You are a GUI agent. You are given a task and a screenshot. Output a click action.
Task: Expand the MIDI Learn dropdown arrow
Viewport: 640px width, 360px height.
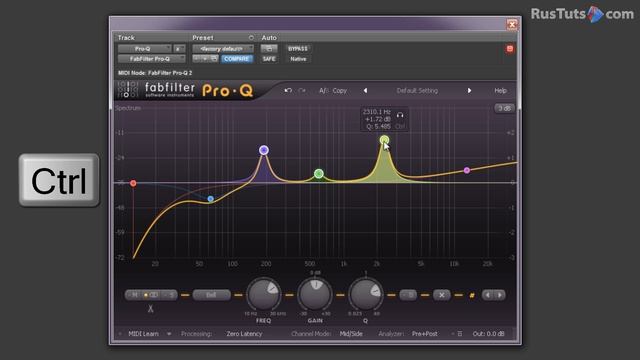[x=169, y=333]
